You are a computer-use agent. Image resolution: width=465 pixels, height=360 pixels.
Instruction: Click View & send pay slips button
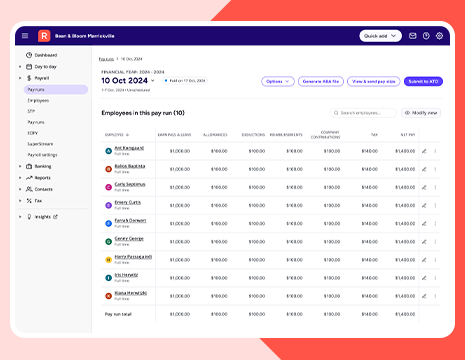click(374, 81)
